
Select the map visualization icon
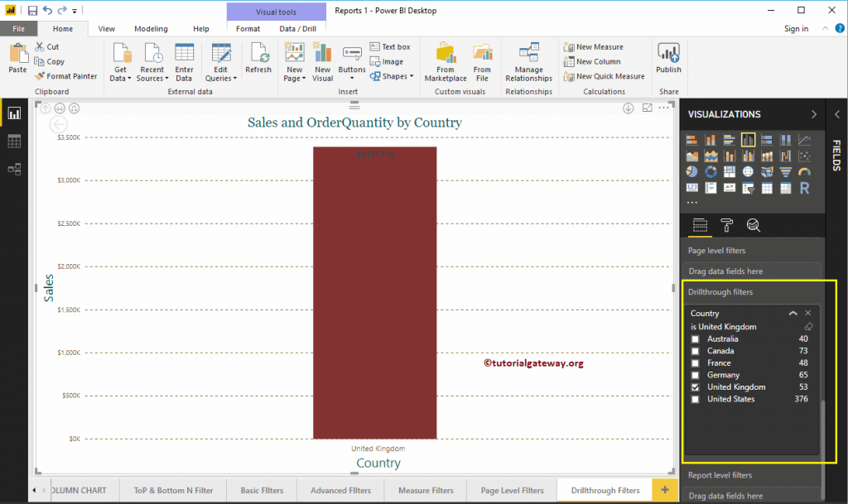748,171
